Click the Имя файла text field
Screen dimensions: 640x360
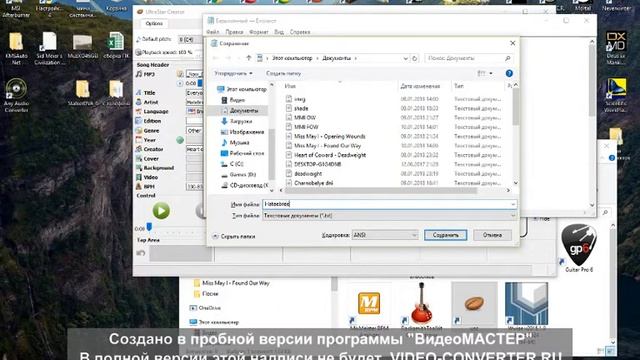coord(389,204)
